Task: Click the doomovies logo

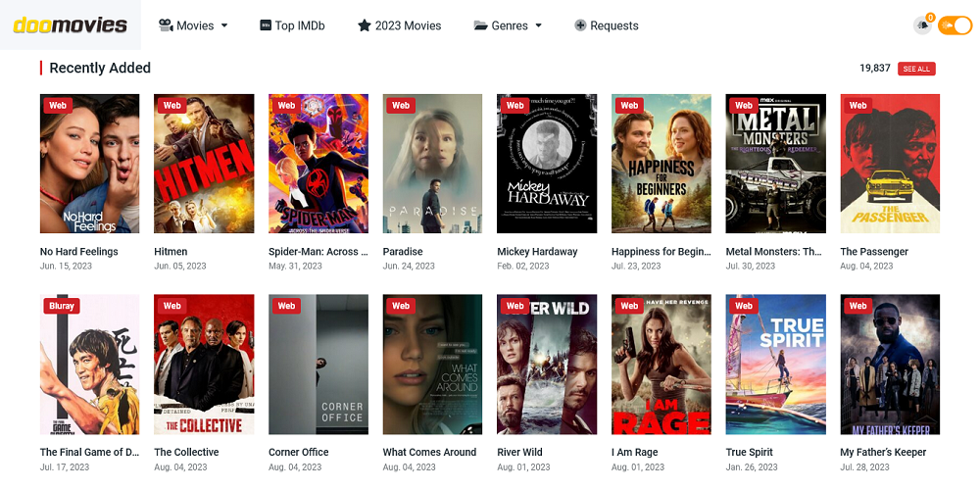Action: pos(70,25)
